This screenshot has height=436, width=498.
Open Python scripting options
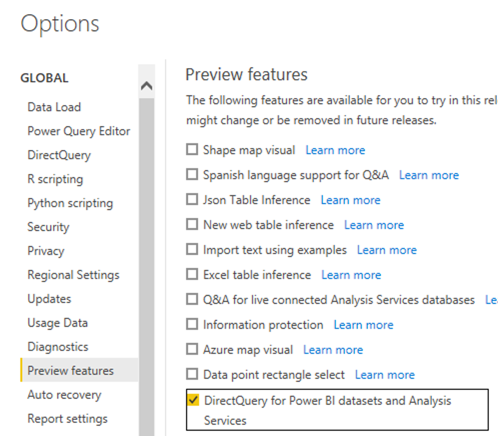pos(70,203)
